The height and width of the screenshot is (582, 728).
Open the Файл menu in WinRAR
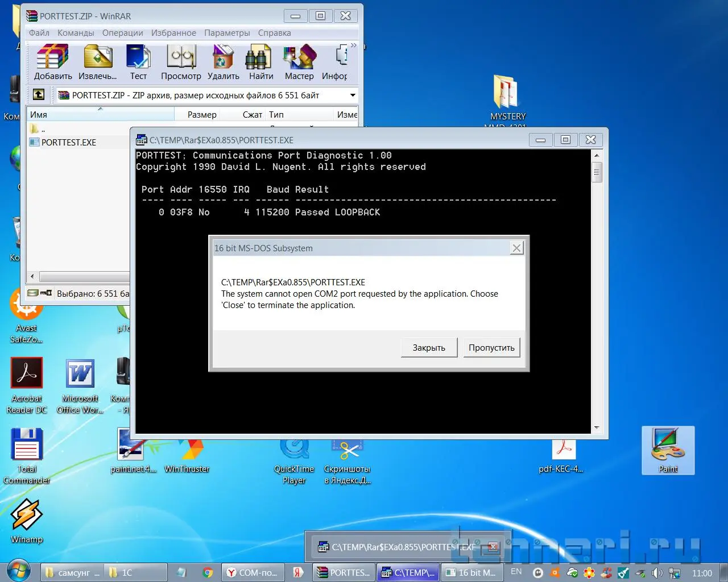(39, 33)
